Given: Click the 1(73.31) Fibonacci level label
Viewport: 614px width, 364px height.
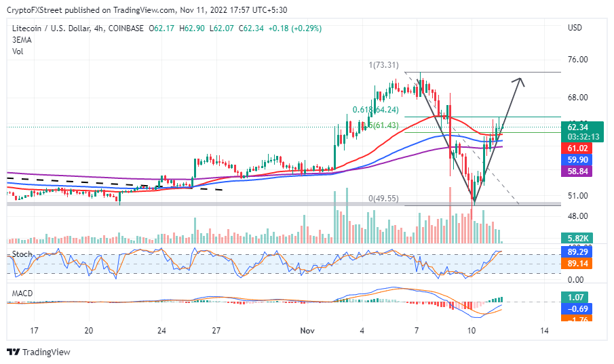Looking at the screenshot, I should coord(384,65).
